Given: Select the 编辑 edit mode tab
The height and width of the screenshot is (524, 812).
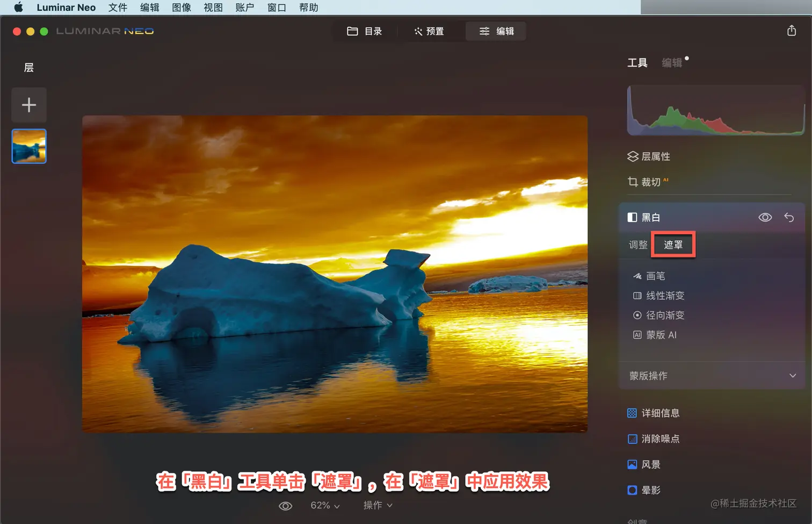Looking at the screenshot, I should [x=496, y=31].
